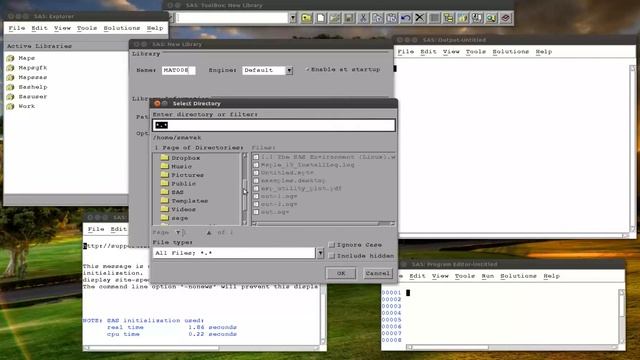Select the Maps library icon in Explorer
The image size is (640, 360).
(x=11, y=58)
